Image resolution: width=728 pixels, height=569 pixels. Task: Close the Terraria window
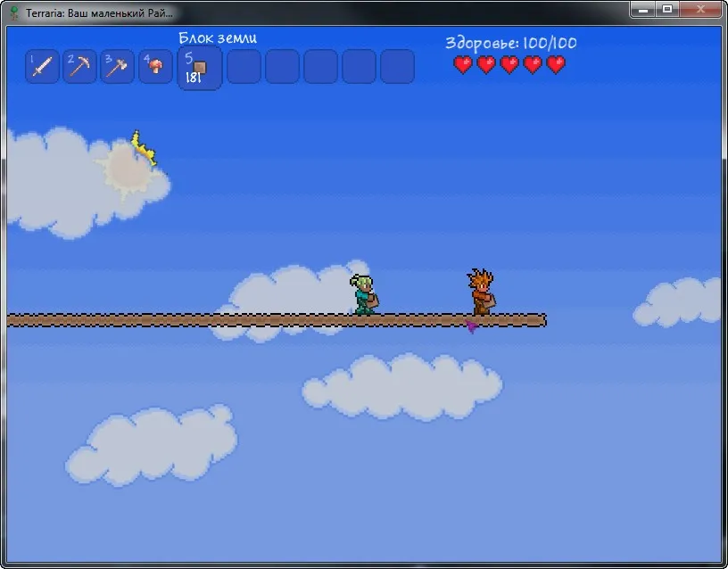click(701, 9)
